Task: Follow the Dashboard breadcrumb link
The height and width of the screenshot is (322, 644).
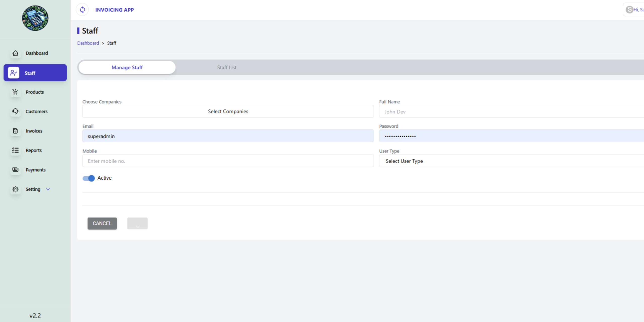Action: tap(88, 43)
